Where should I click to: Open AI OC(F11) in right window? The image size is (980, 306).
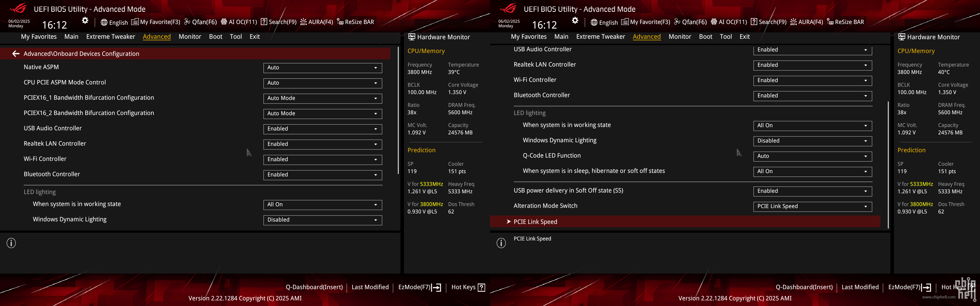729,22
